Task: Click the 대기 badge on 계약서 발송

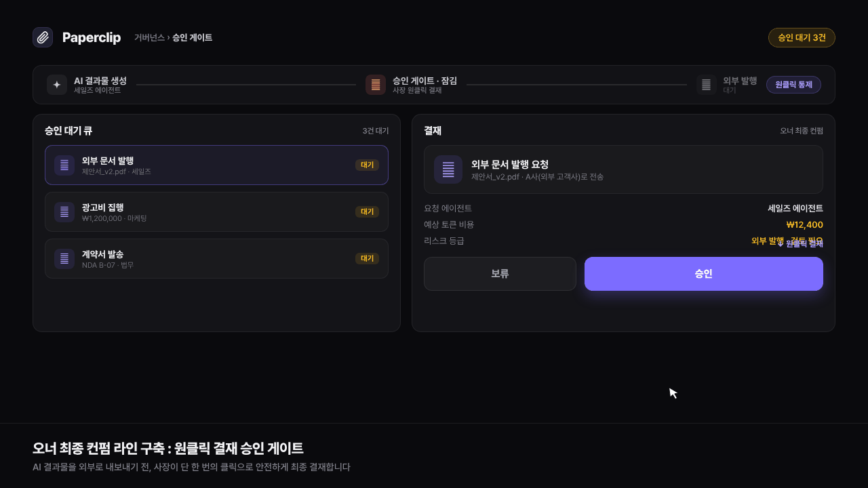Action: [367, 258]
